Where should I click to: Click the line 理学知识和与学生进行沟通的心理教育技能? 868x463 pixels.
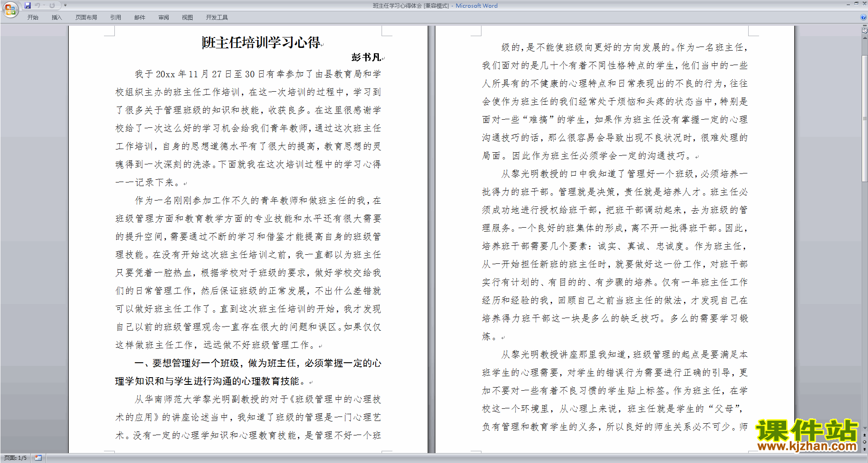pos(211,381)
